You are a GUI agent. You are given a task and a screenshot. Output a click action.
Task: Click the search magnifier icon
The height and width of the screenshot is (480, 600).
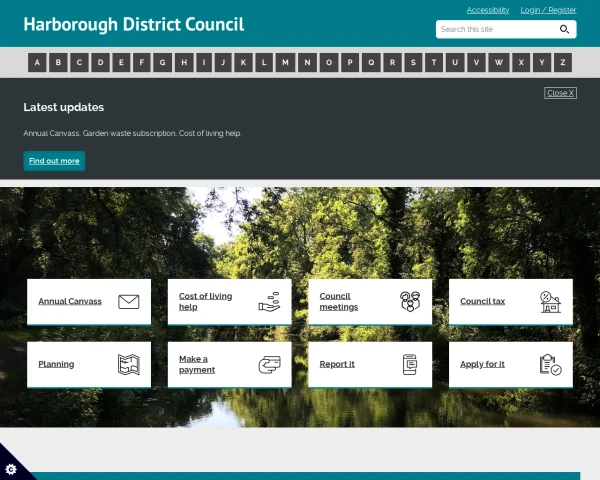tap(564, 29)
